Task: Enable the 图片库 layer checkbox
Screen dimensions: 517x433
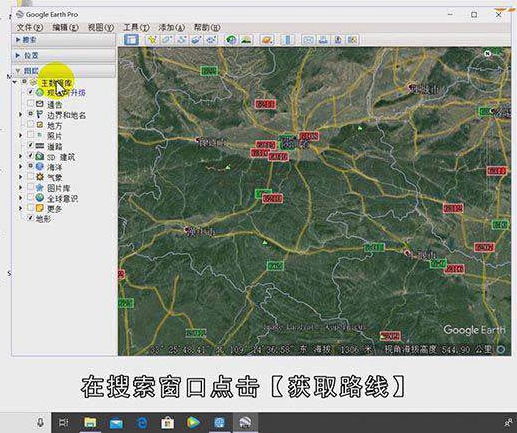Action: 30,187
